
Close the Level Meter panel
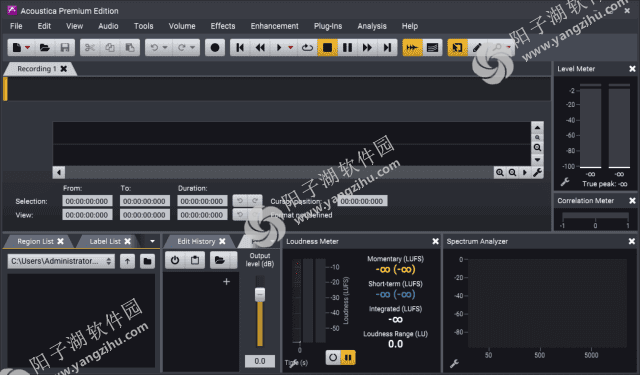(x=632, y=69)
